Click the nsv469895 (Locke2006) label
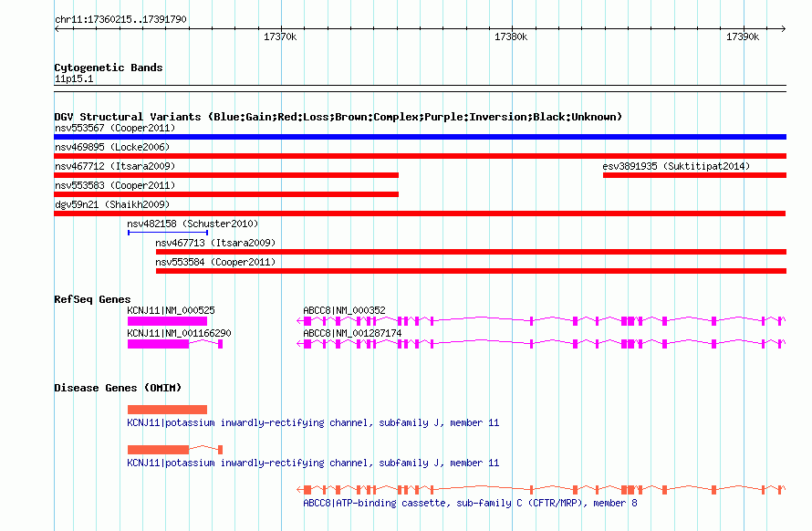Viewport: 812px width, 531px height. click(112, 147)
